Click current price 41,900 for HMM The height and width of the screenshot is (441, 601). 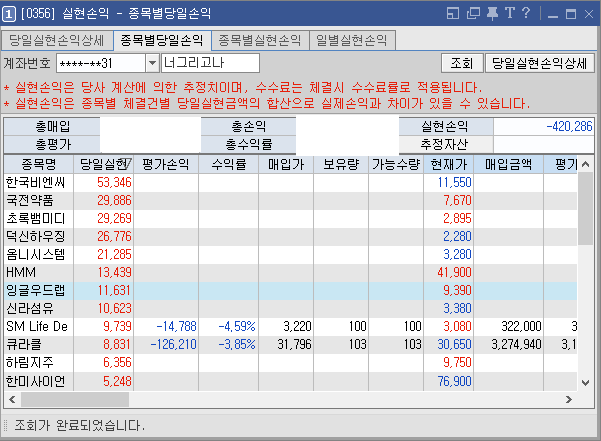click(x=455, y=272)
